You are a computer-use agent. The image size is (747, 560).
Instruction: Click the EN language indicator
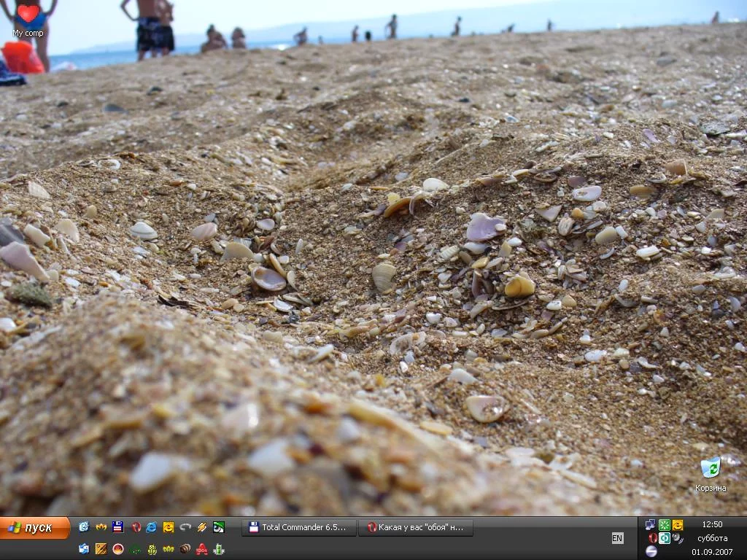[617, 538]
